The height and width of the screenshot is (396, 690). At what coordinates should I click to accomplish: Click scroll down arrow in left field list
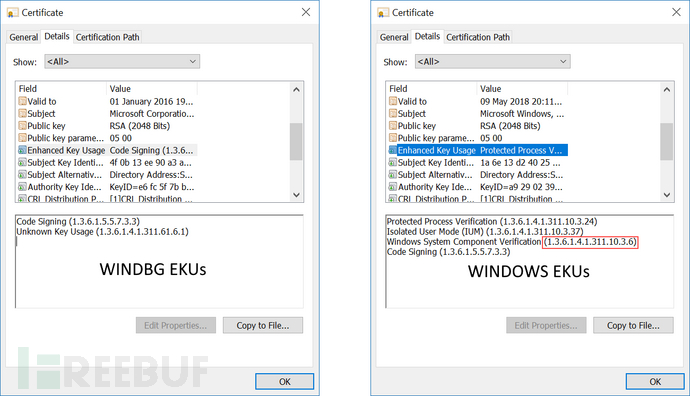point(296,194)
